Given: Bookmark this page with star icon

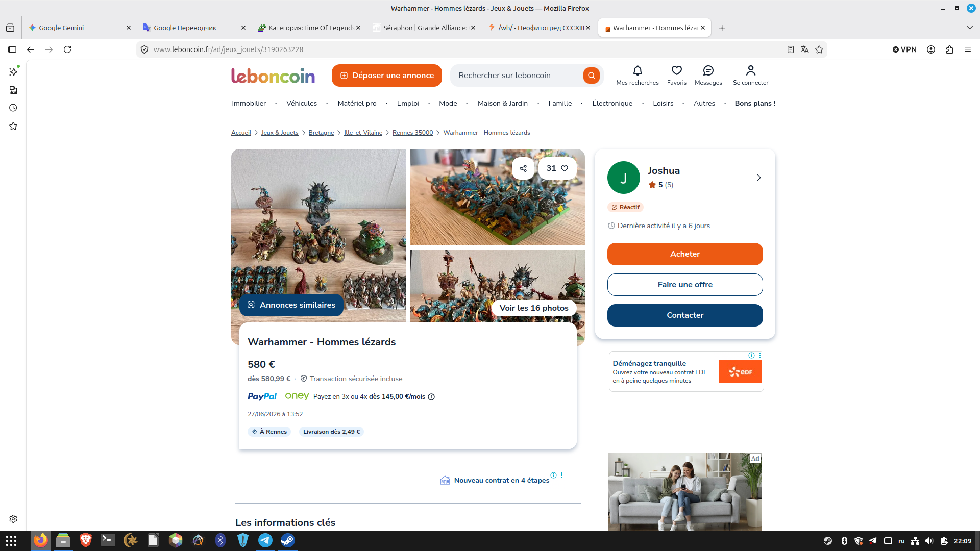Looking at the screenshot, I should pyautogui.click(x=819, y=49).
